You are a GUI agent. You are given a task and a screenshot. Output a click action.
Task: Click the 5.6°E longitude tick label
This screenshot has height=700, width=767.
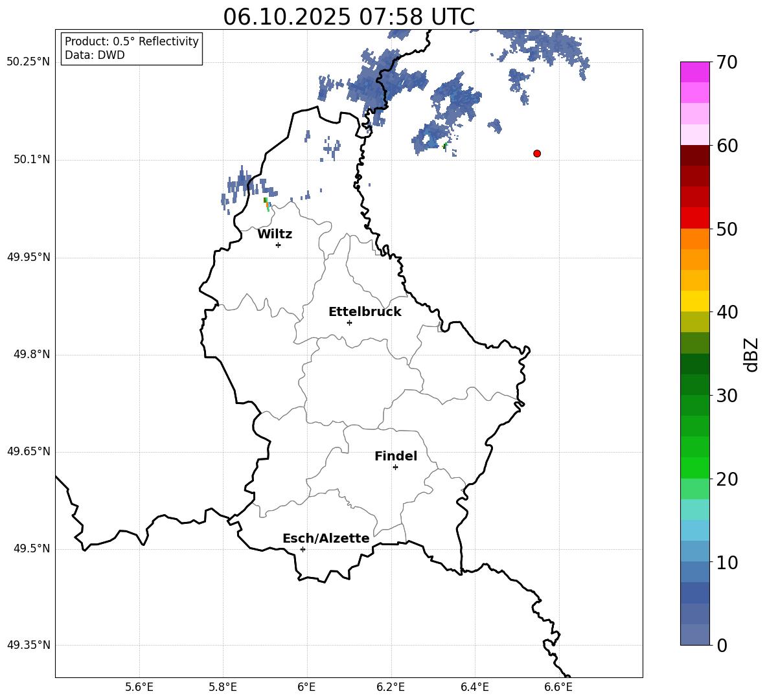[x=139, y=687]
